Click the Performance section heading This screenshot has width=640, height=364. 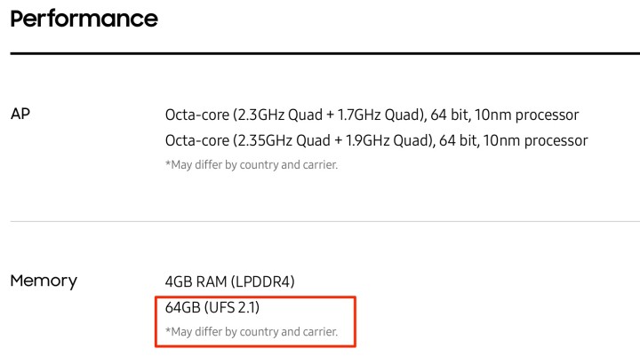(84, 19)
